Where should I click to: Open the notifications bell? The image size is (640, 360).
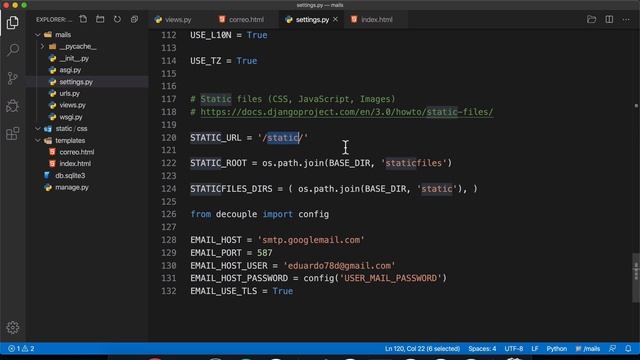click(628, 349)
